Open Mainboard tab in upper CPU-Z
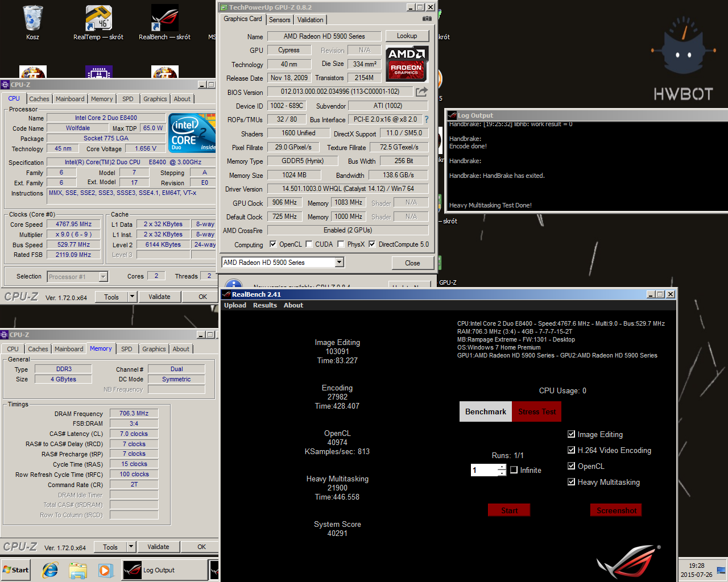This screenshot has width=728, height=582. pyautogui.click(x=70, y=99)
